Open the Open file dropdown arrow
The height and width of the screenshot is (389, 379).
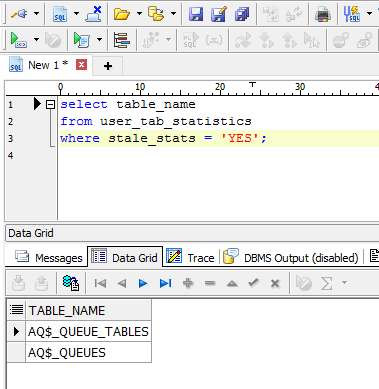point(139,14)
